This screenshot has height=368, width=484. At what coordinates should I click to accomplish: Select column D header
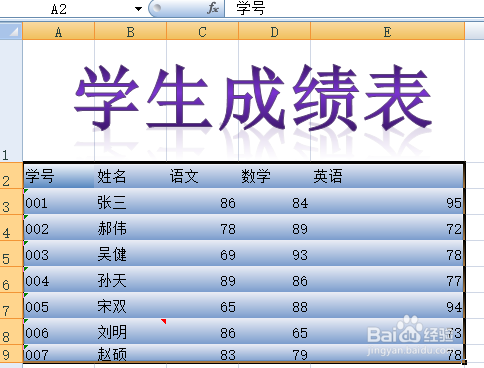[275, 32]
